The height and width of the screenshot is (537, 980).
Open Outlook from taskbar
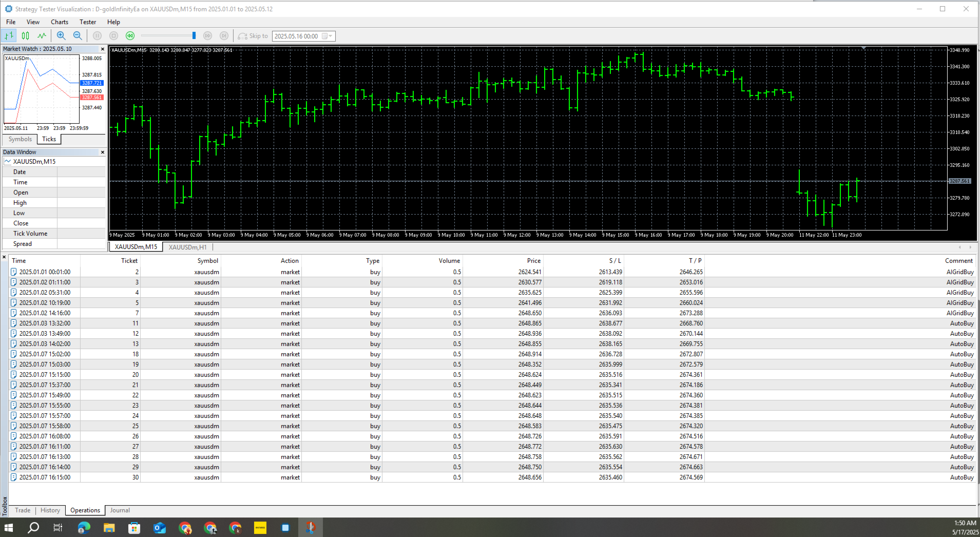click(160, 528)
